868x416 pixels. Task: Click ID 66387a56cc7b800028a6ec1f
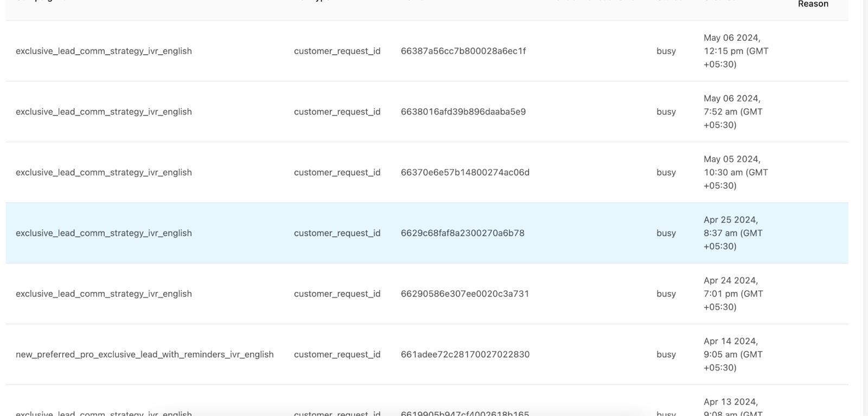(x=463, y=51)
